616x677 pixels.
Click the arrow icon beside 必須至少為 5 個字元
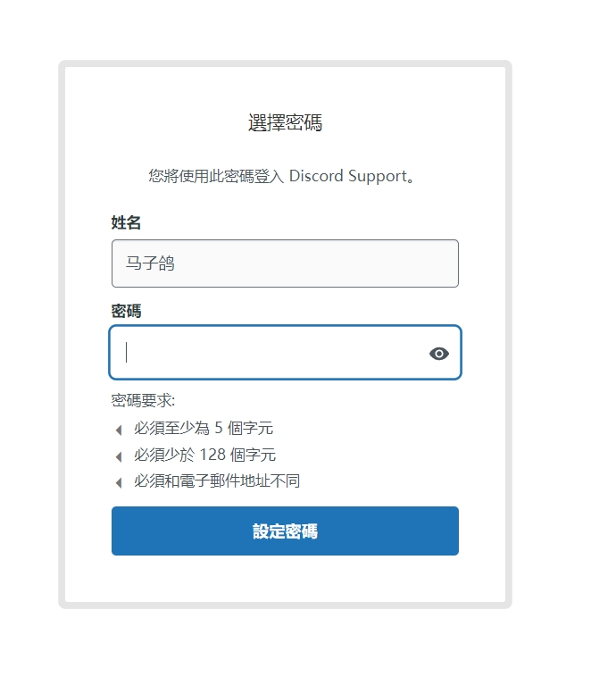coord(119,430)
